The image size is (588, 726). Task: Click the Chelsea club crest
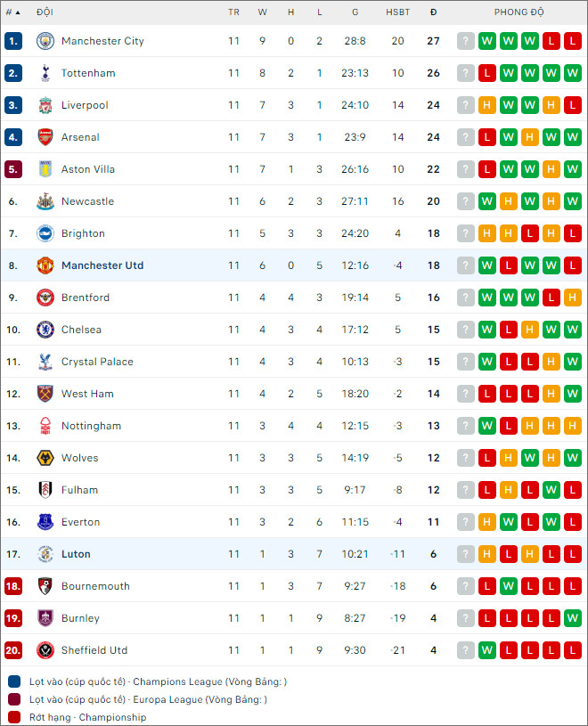pos(45,330)
